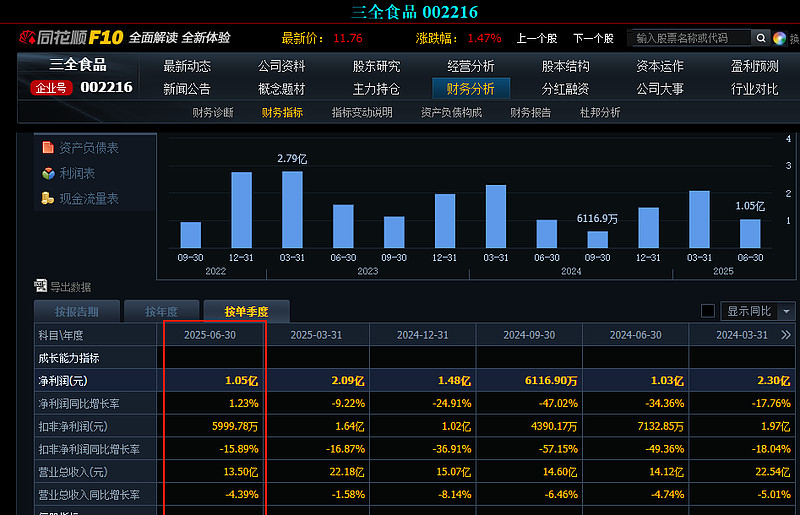This screenshot has width=800, height=515.
Task: Open 盈利预测 menu item
Action: click(x=755, y=66)
